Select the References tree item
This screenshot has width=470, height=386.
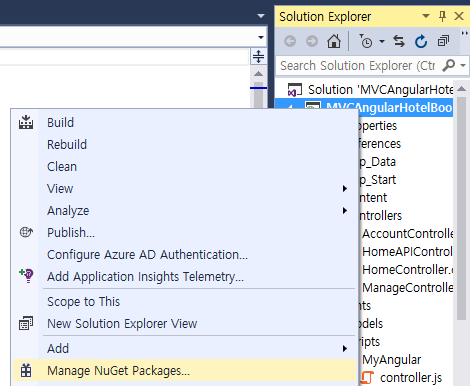click(380, 144)
